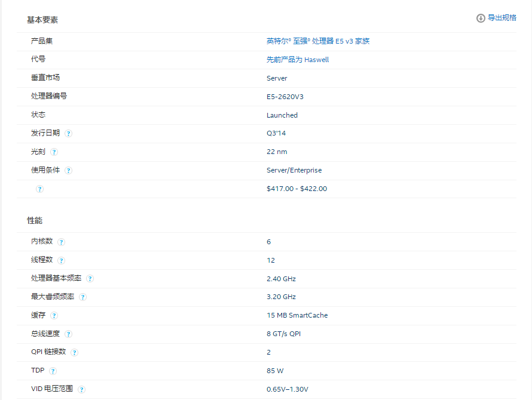The height and width of the screenshot is (400, 532).
Task: Select the 3.20 GHz turbo frequency value
Action: [x=282, y=297]
